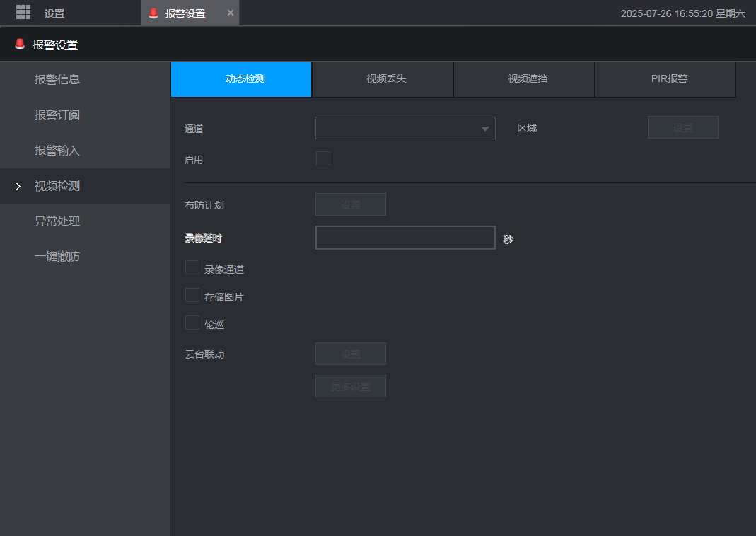Select 一键撤防 in the sidebar
This screenshot has height=536, width=756.
57,257
